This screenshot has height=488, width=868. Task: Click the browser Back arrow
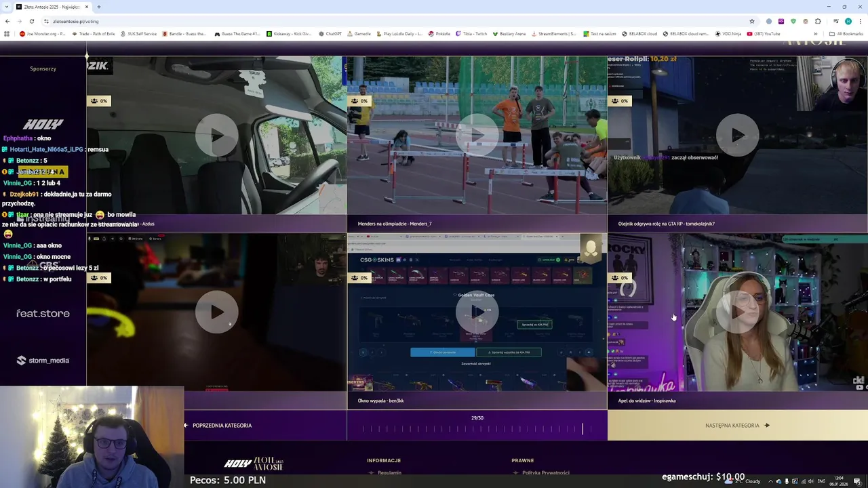[x=7, y=21]
